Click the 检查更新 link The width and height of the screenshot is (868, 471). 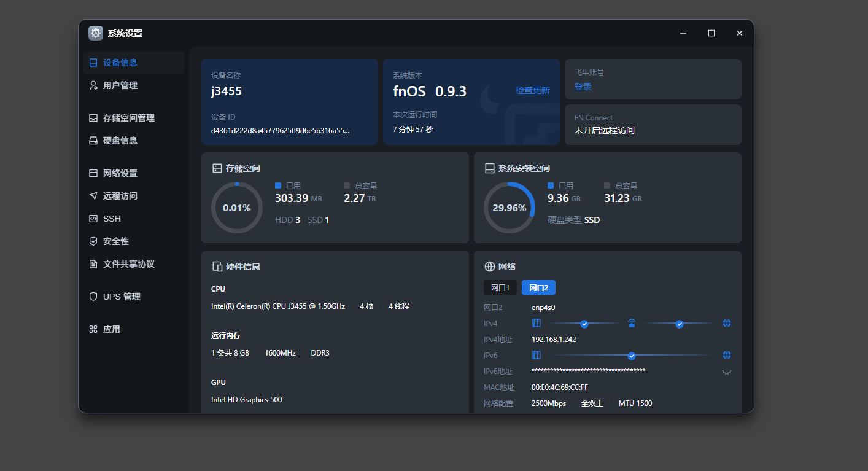532,90
